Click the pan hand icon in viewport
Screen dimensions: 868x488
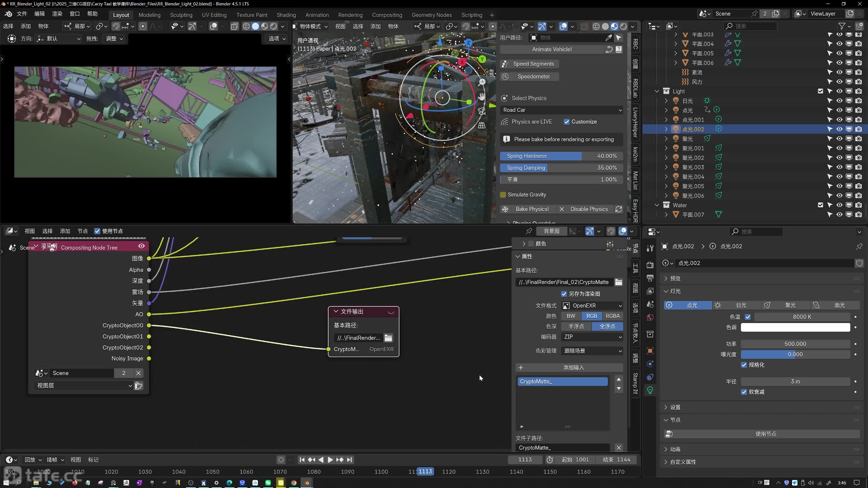481,97
